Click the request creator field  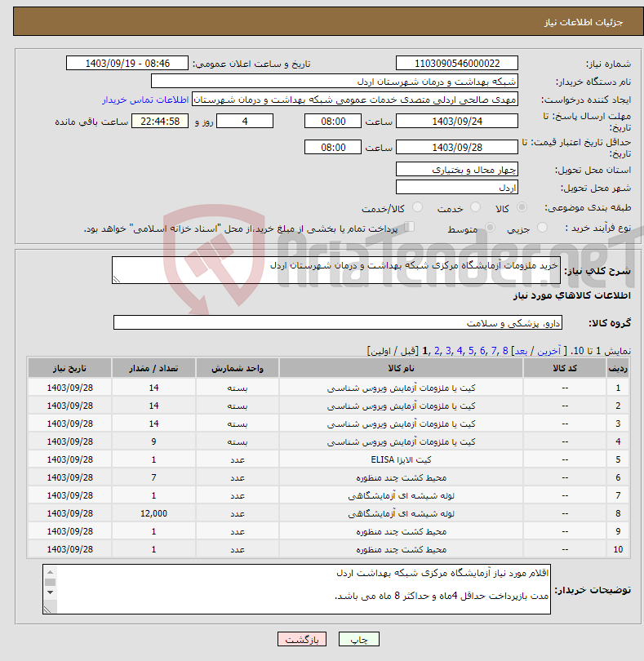[x=355, y=100]
